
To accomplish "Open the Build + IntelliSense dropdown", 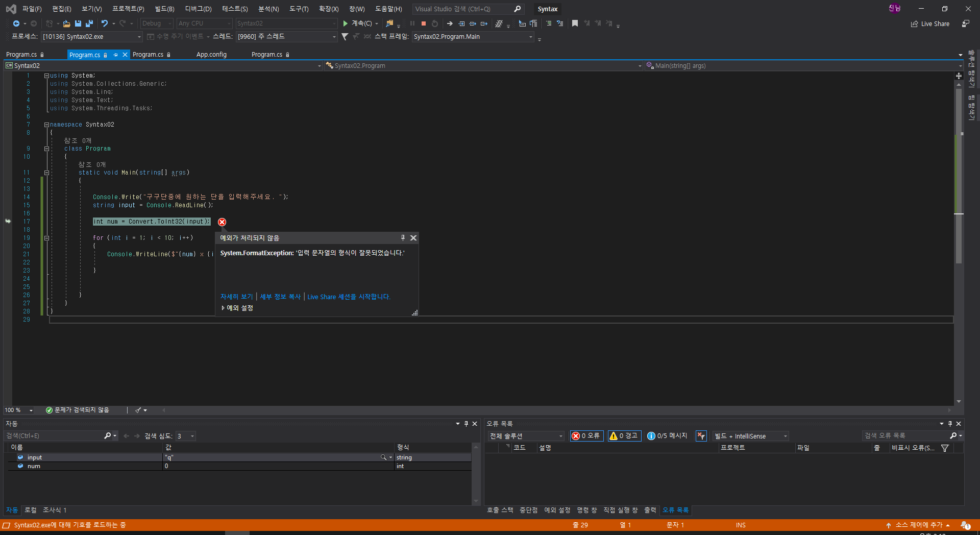I will coord(751,436).
